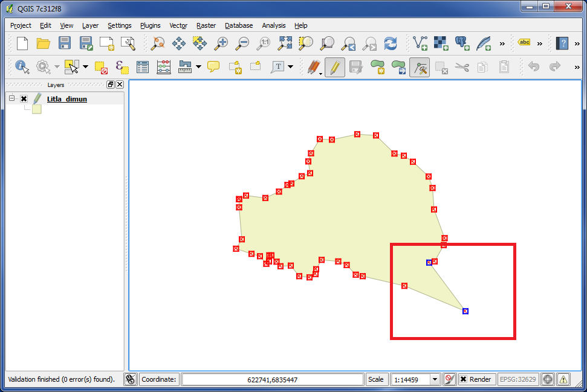
Task: Click Zoom Full extent icon
Action: click(x=285, y=43)
